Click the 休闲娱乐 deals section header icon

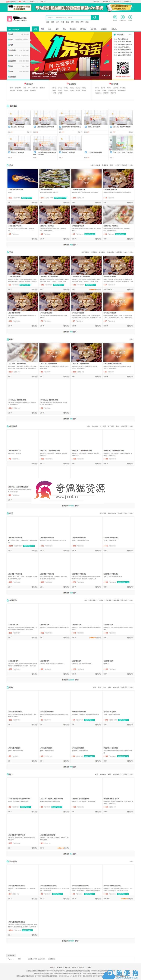[8, 427]
